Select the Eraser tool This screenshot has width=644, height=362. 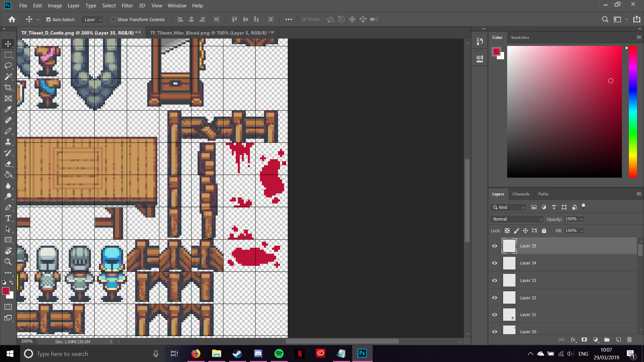point(8,164)
